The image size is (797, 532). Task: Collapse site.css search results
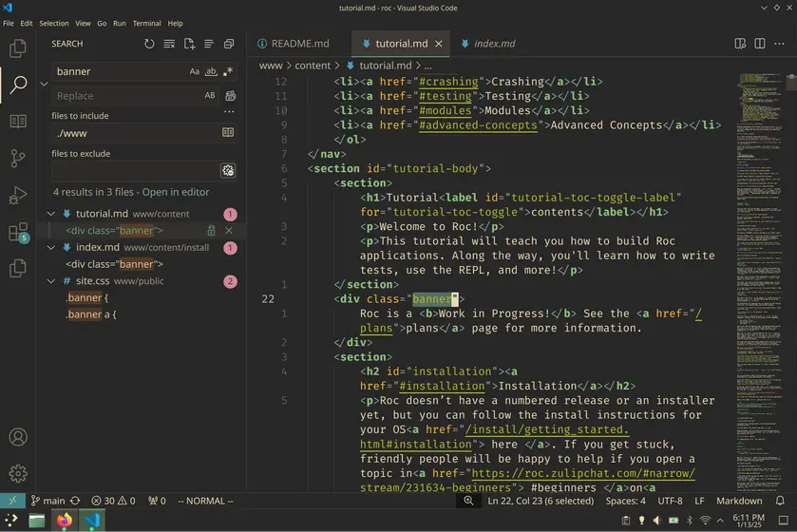pyautogui.click(x=51, y=281)
